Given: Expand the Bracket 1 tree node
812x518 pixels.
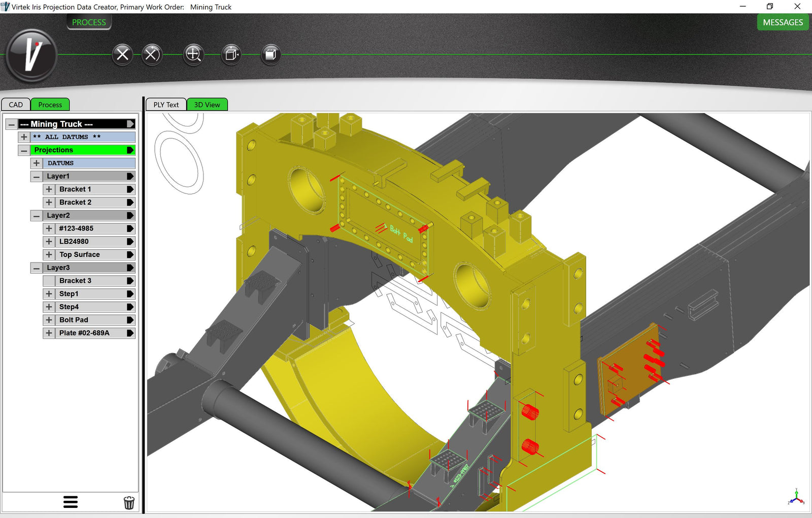Looking at the screenshot, I should [49, 189].
